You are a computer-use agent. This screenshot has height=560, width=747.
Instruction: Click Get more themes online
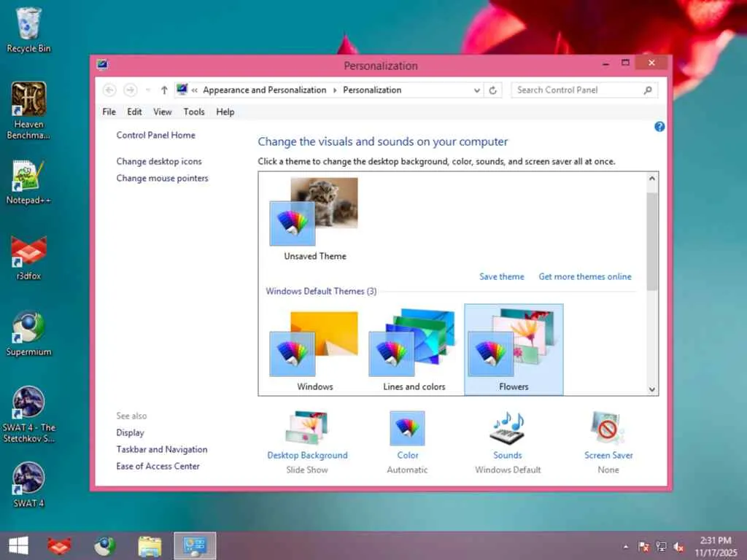point(585,276)
